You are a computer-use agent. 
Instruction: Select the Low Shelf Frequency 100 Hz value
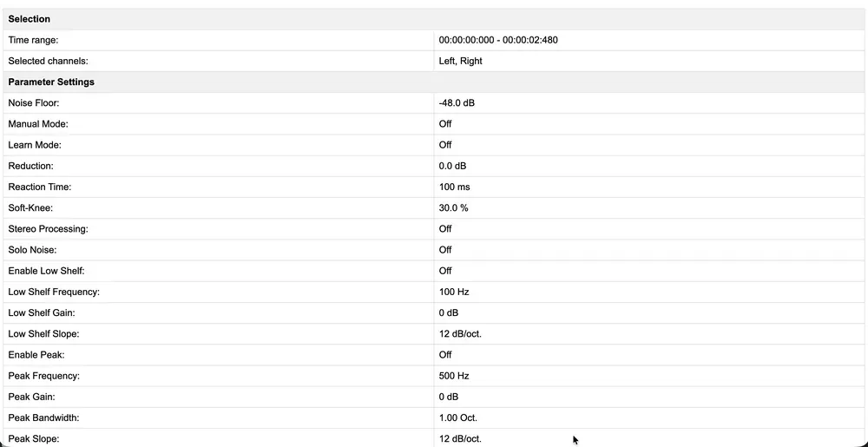(454, 292)
